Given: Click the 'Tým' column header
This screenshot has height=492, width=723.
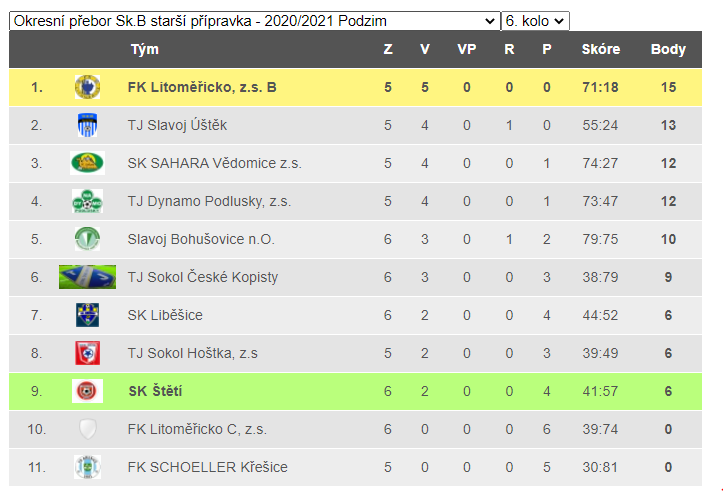Looking at the screenshot, I should click(x=144, y=49).
